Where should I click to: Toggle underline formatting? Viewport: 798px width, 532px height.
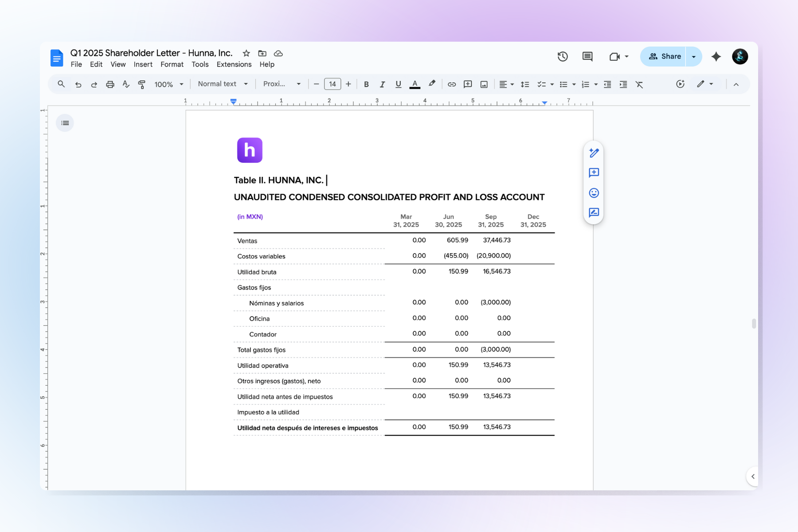click(398, 84)
